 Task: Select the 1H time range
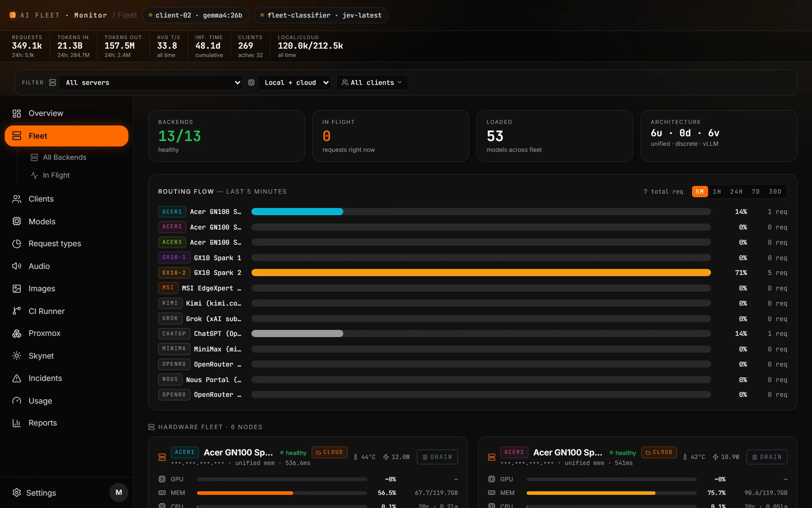coord(717,192)
